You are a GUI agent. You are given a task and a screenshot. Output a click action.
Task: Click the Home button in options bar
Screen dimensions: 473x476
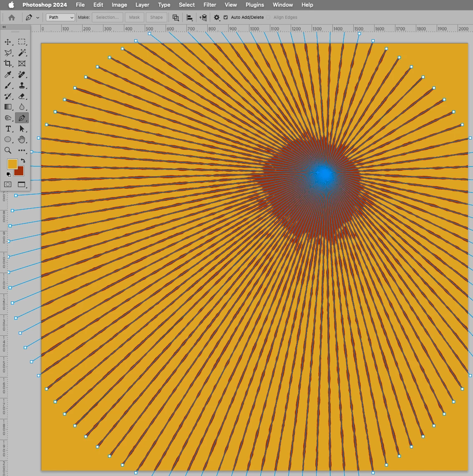[x=12, y=18]
